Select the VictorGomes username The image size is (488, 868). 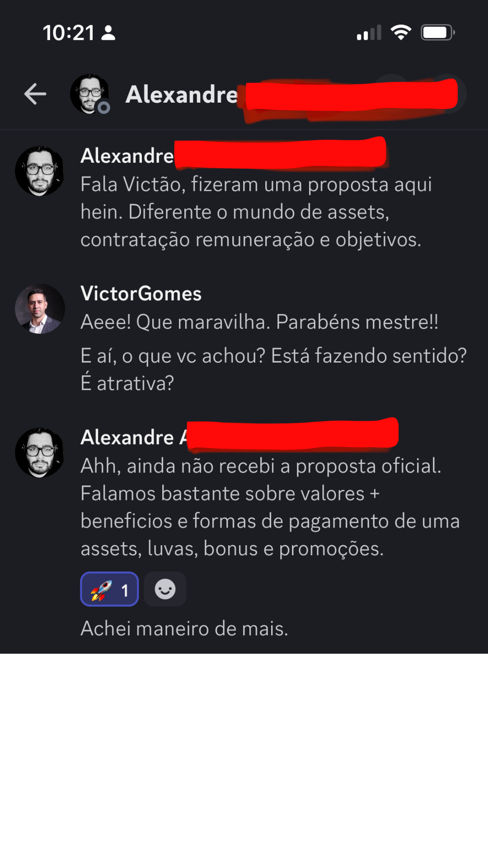click(141, 294)
